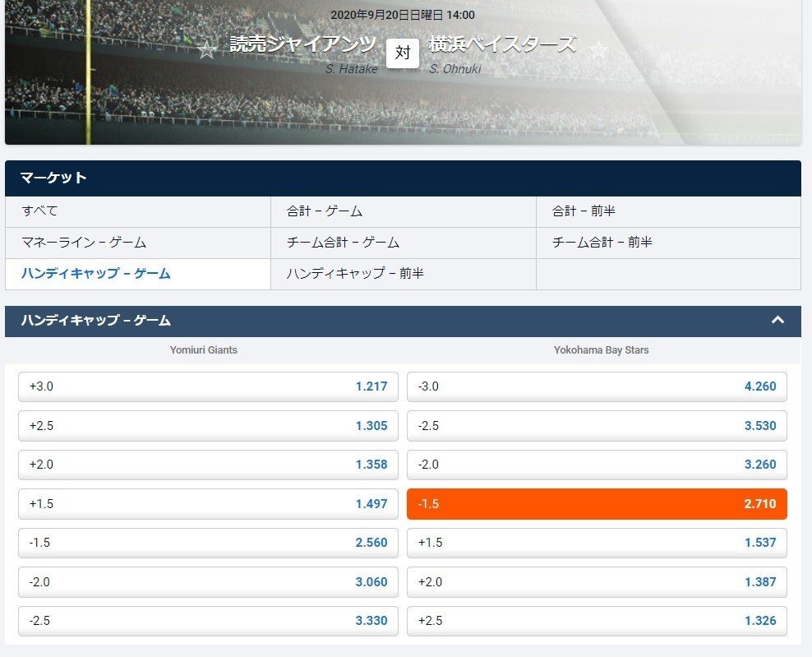This screenshot has height=657, width=812.
Task: Open the ハンディキャップ – 前半 tab
Action: coord(403,274)
